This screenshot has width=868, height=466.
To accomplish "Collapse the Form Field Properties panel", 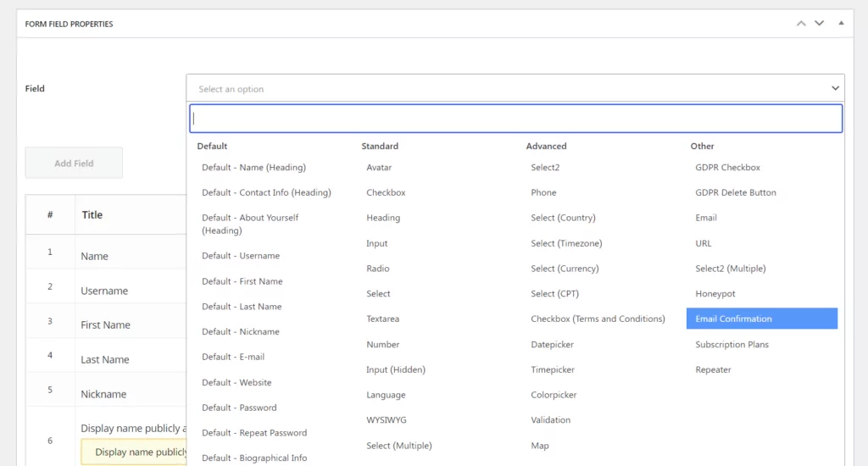I will [841, 23].
